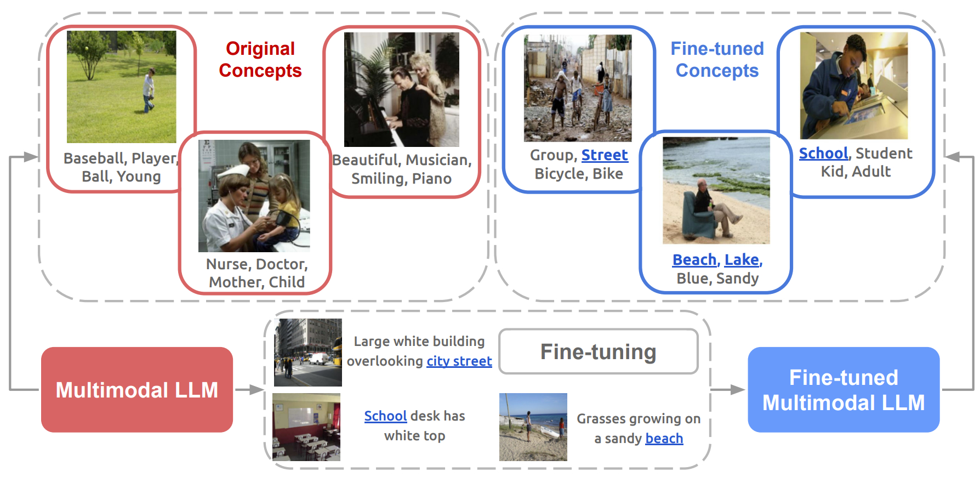Click the underlined Lake link
The height and width of the screenshot is (477, 980).
tap(742, 260)
